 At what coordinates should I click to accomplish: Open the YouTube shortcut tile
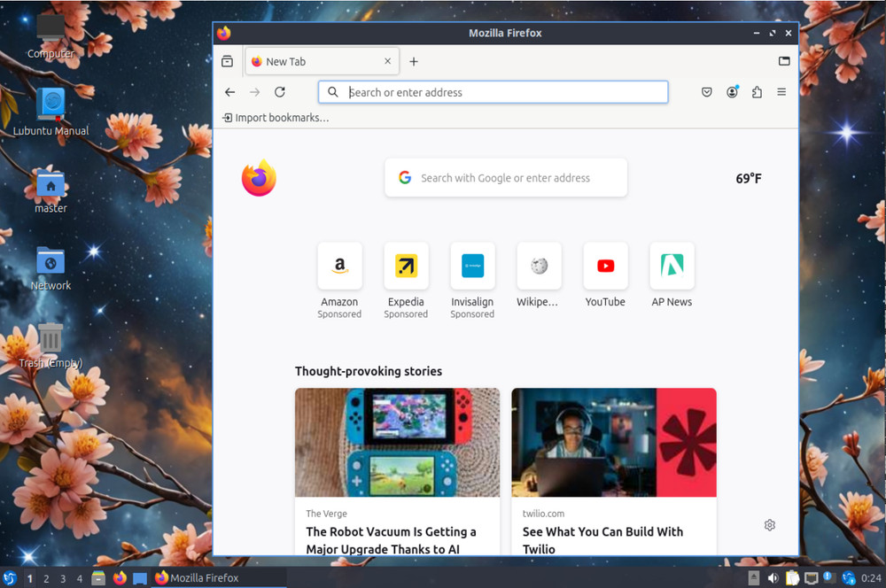point(605,266)
